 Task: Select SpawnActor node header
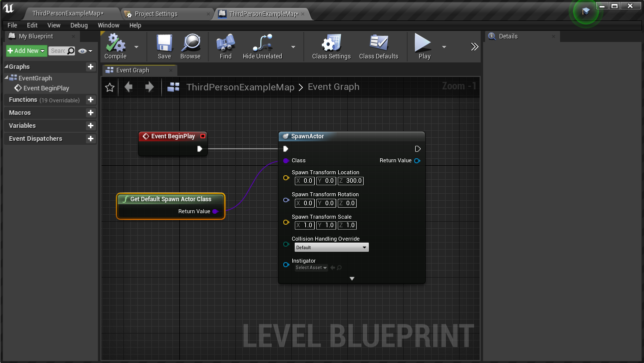(352, 136)
